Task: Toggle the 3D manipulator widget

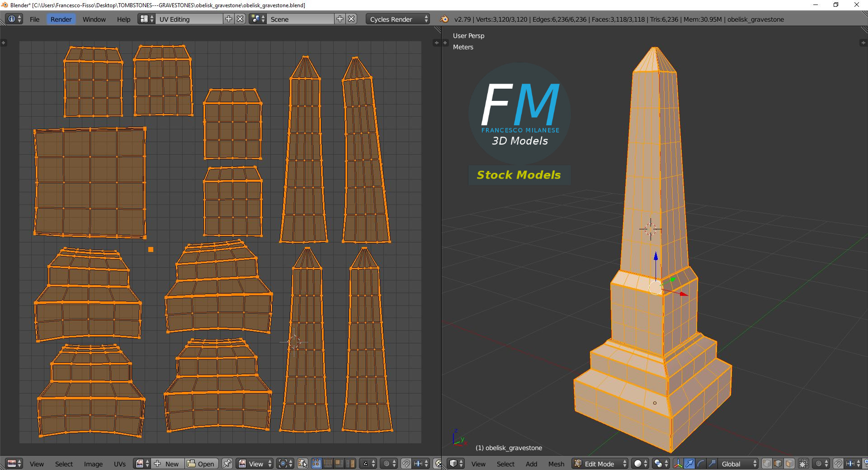Action: [678, 464]
